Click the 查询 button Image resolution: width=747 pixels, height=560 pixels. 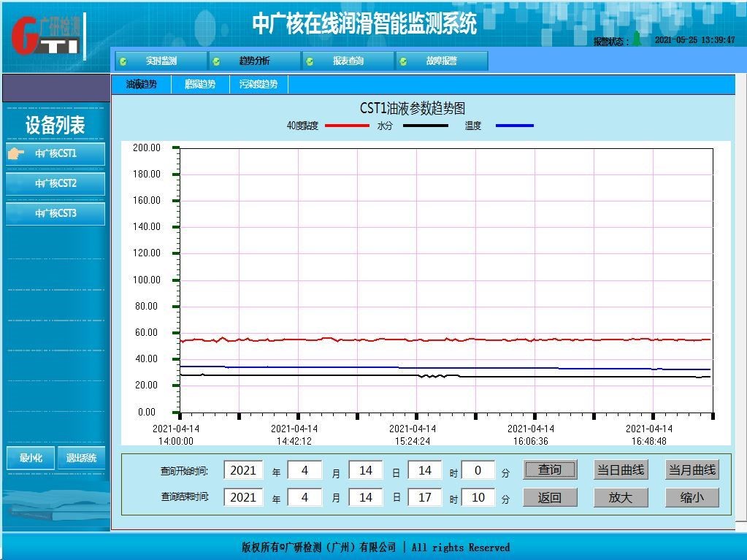(x=550, y=470)
